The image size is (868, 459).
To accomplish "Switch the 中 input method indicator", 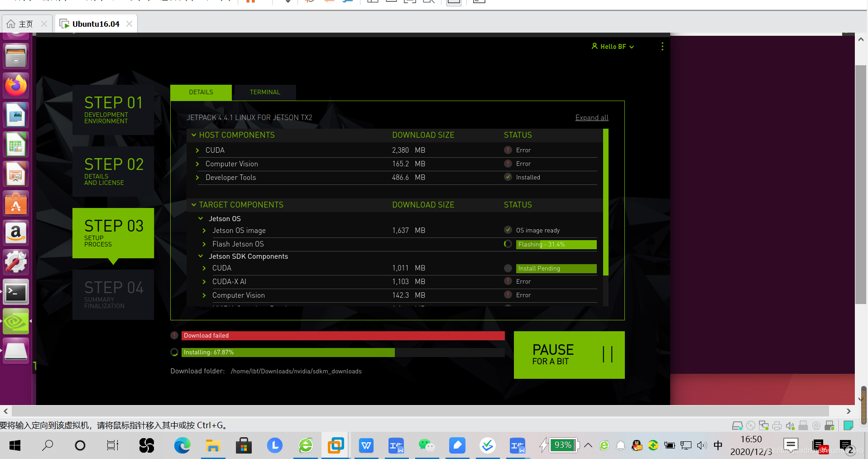I will point(718,445).
